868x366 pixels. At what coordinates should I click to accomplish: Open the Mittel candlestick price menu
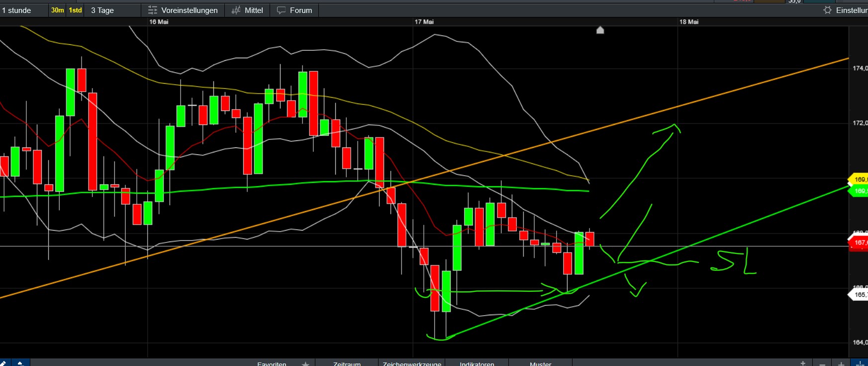coord(248,10)
